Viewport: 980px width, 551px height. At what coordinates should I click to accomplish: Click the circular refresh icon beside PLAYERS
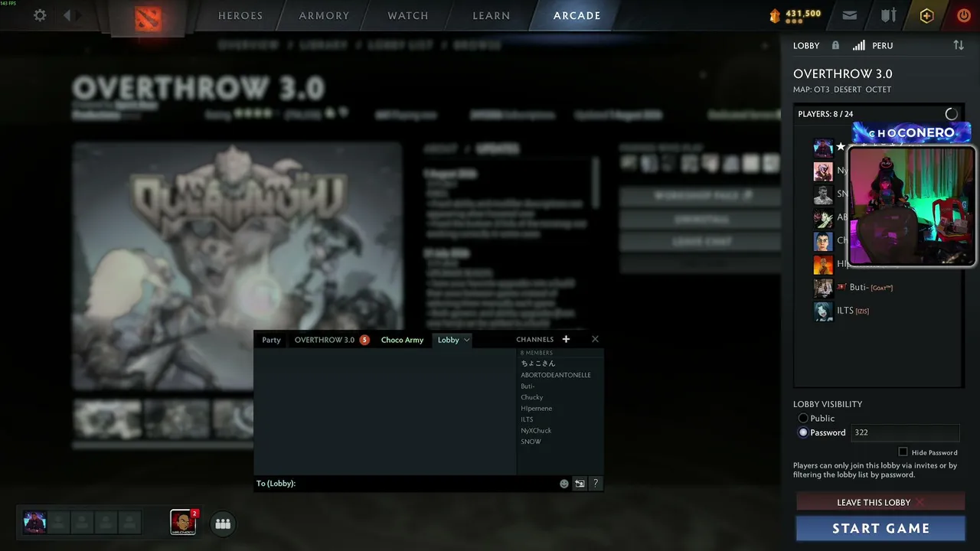[951, 114]
